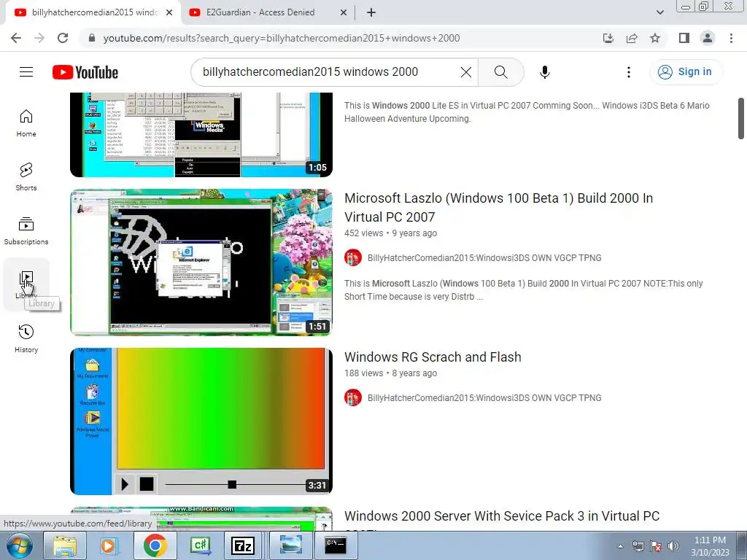Image resolution: width=747 pixels, height=560 pixels.
Task: Open the Chrome profile avatar
Action: (708, 38)
